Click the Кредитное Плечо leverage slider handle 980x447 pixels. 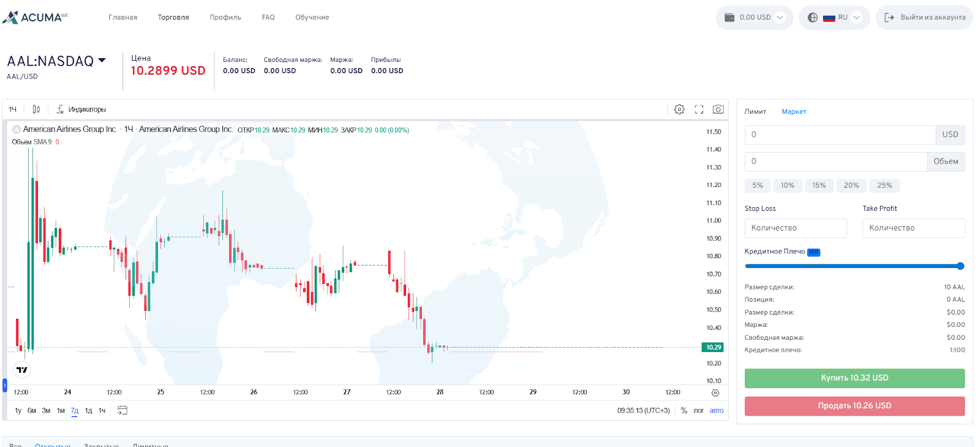[x=960, y=266]
